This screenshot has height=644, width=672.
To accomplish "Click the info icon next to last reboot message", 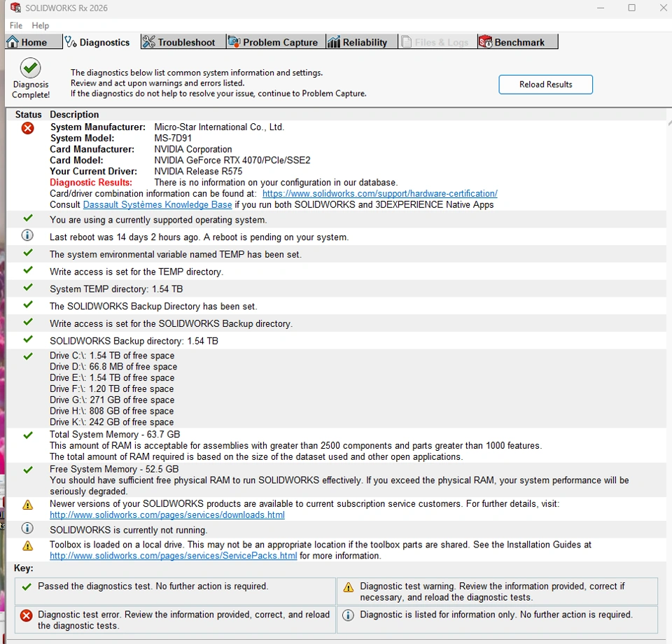I will (27, 235).
